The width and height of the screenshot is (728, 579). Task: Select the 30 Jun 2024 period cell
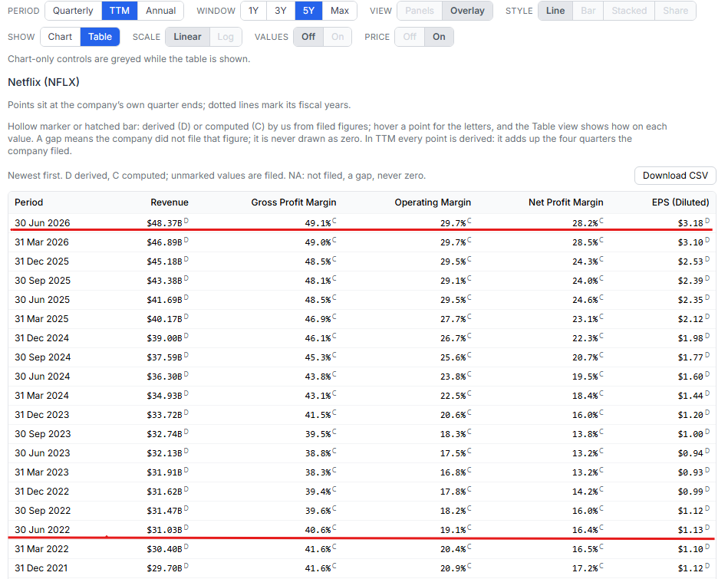point(42,377)
